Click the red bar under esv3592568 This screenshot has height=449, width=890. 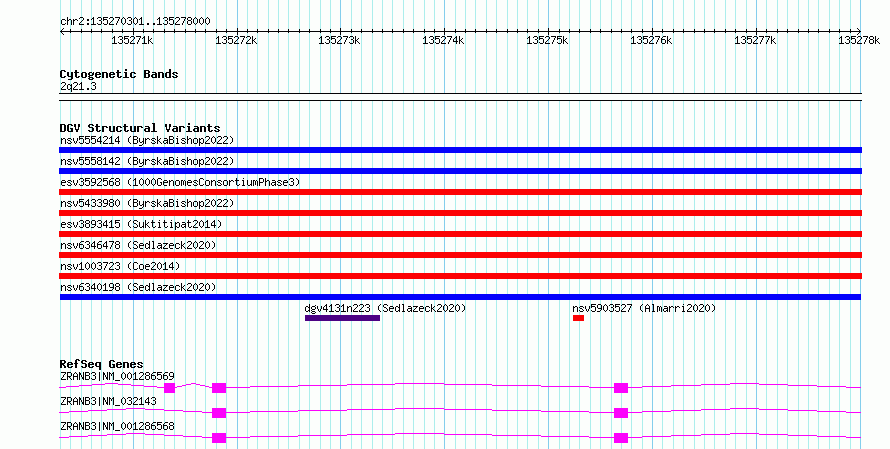click(x=460, y=192)
